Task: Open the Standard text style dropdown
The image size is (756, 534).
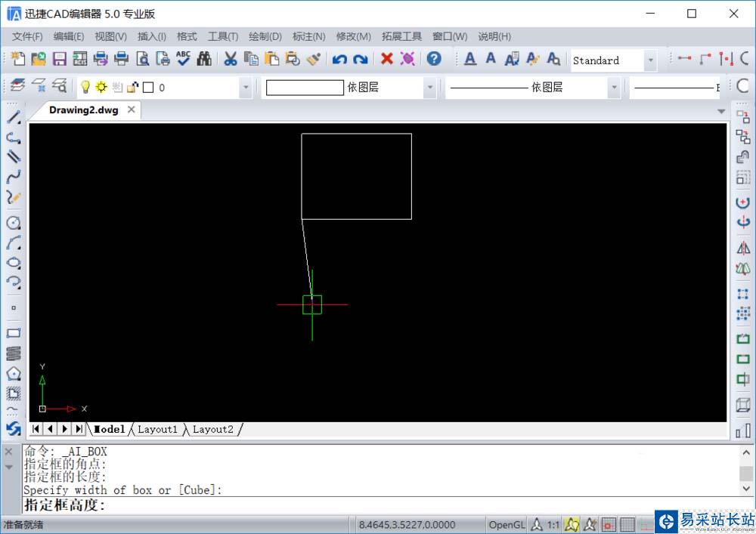Action: (650, 60)
